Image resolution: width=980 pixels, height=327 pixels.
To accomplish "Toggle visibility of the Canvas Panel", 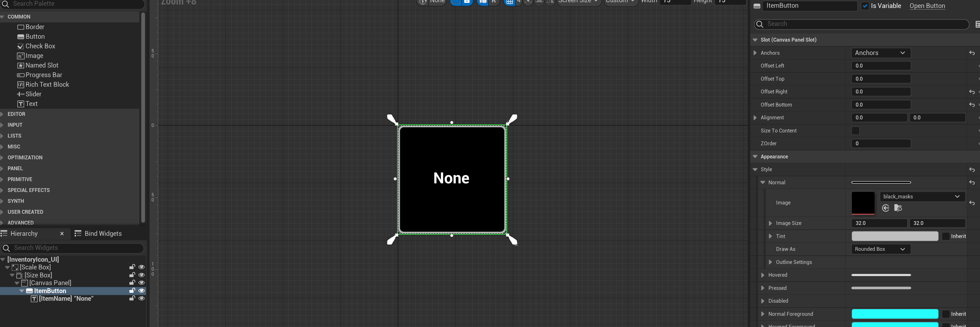I will [x=142, y=283].
